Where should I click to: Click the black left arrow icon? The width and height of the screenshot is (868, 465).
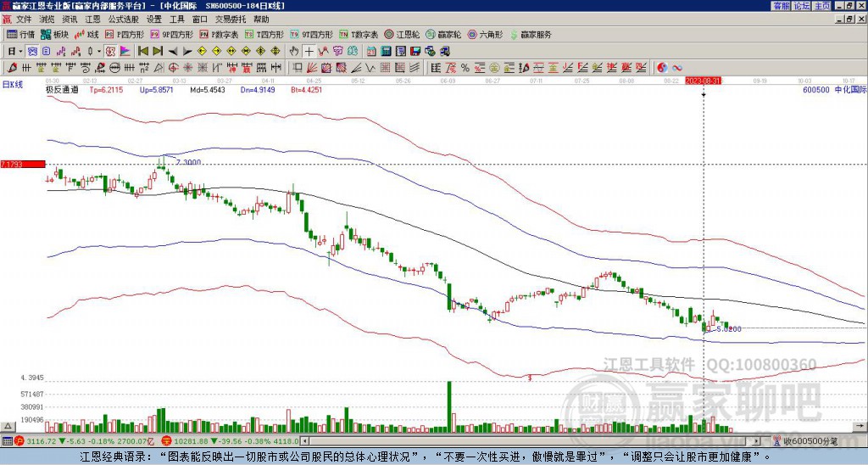[x=173, y=52]
